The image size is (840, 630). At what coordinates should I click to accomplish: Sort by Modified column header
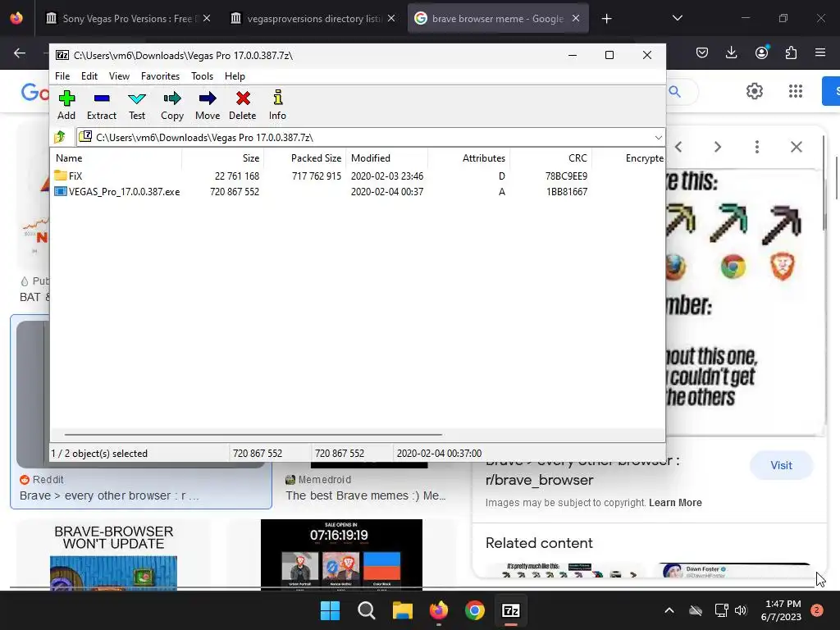(x=387, y=158)
